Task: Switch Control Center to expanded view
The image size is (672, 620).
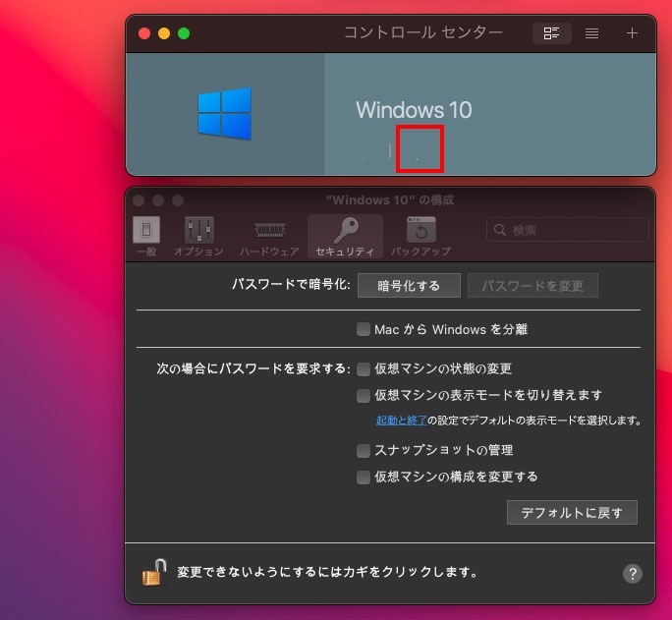Action: (x=551, y=33)
